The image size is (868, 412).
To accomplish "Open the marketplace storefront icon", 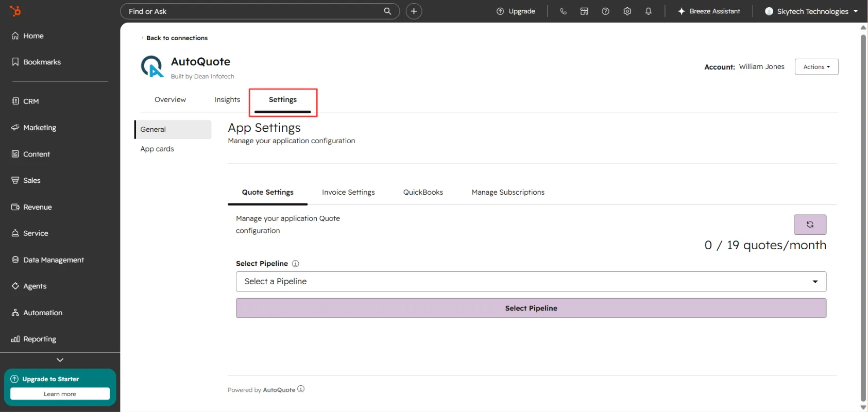I will coord(584,11).
